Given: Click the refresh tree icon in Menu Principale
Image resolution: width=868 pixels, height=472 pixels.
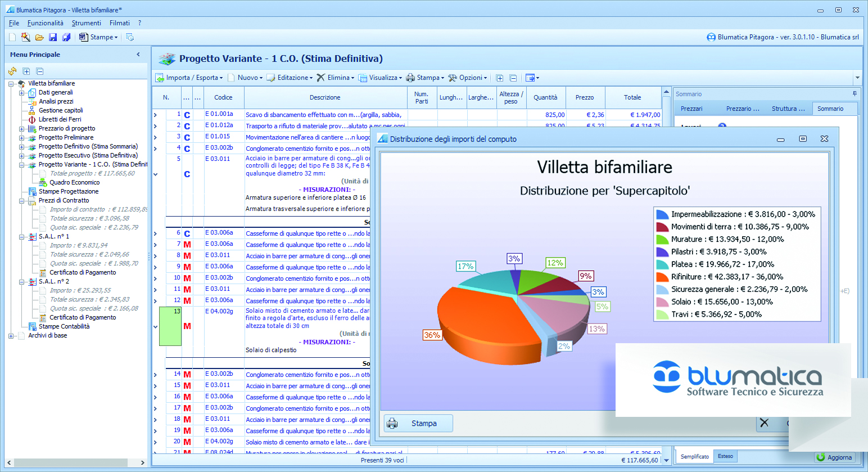Looking at the screenshot, I should 12,71.
